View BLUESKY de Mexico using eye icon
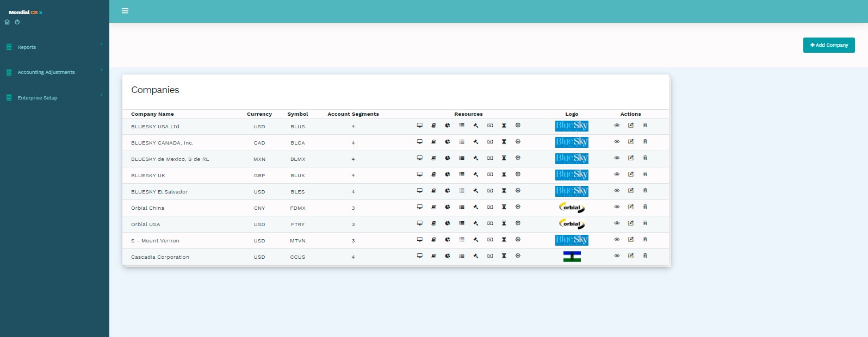 pyautogui.click(x=617, y=158)
